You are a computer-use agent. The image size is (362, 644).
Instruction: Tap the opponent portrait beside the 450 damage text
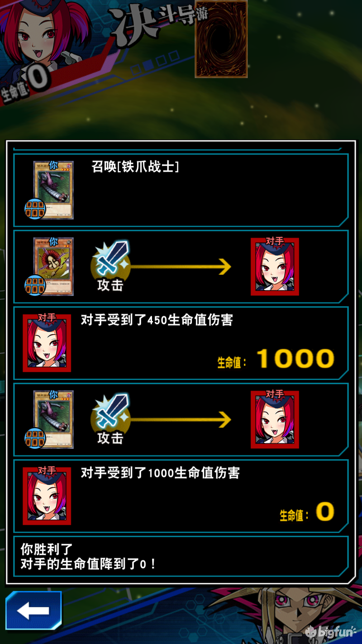47,343
